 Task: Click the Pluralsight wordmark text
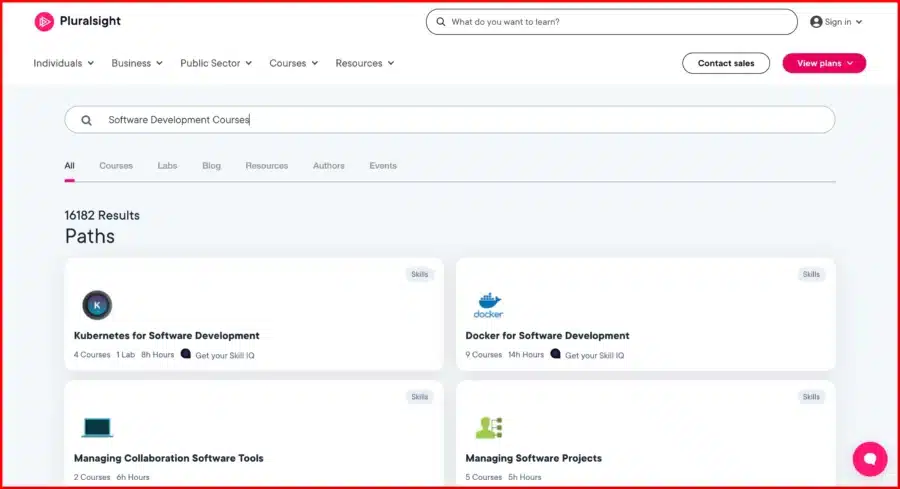click(90, 21)
